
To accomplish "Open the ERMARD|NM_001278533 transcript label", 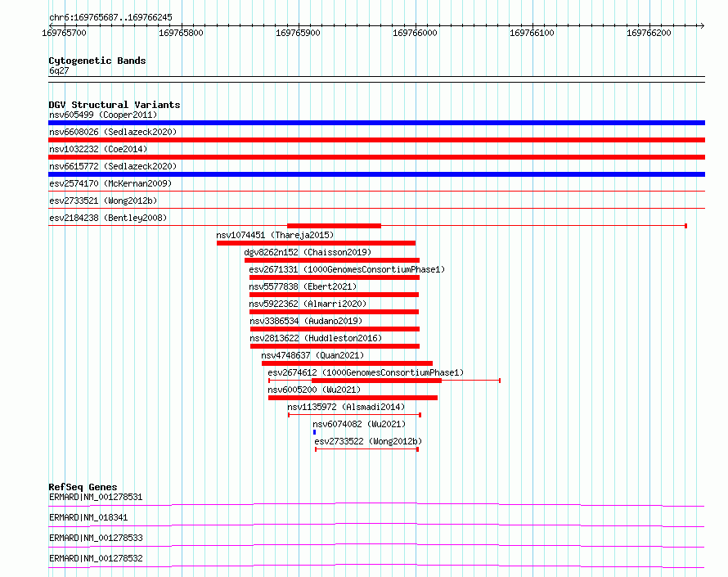I will pyautogui.click(x=96, y=538).
